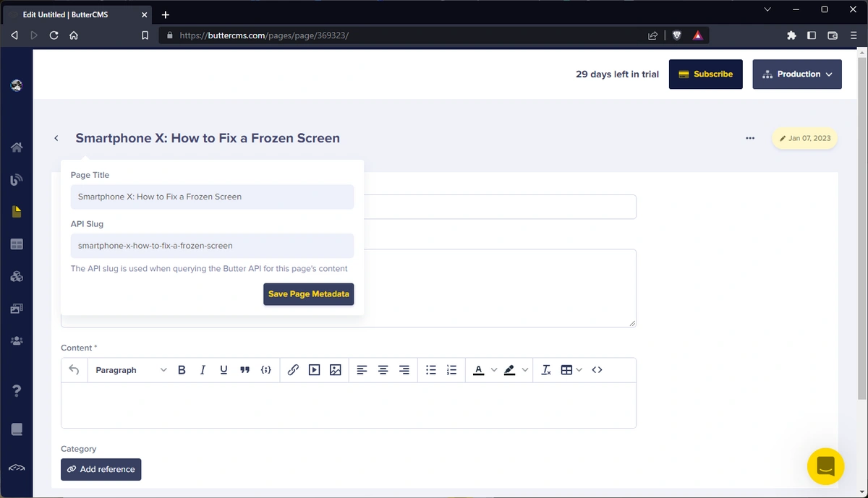Open a new browser tab
Viewport: 868px width, 498px height.
pos(166,14)
